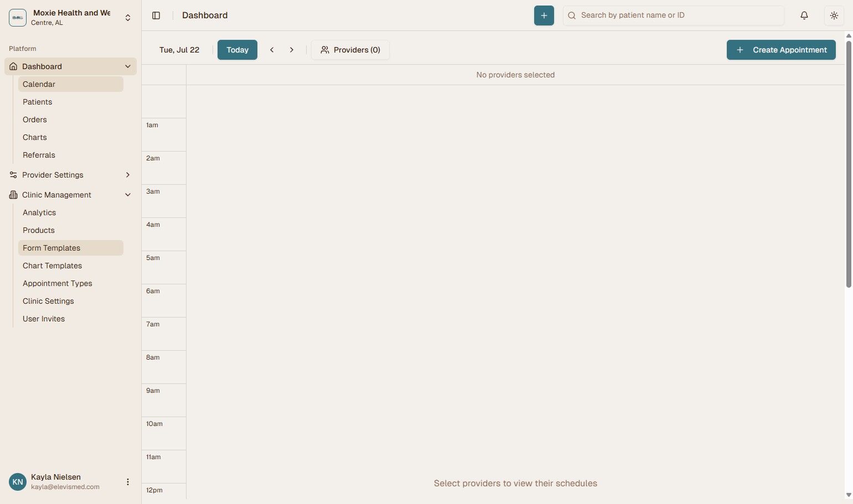Click the Clinic Management building icon
Viewport: 853px width, 504px height.
click(x=12, y=195)
